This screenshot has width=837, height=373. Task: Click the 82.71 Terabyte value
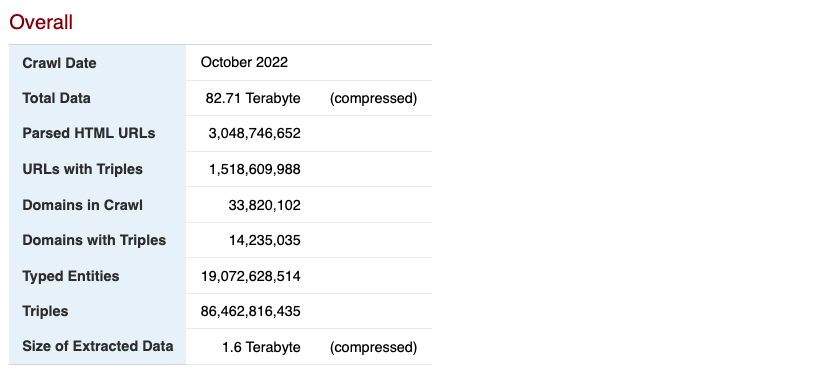(253, 98)
